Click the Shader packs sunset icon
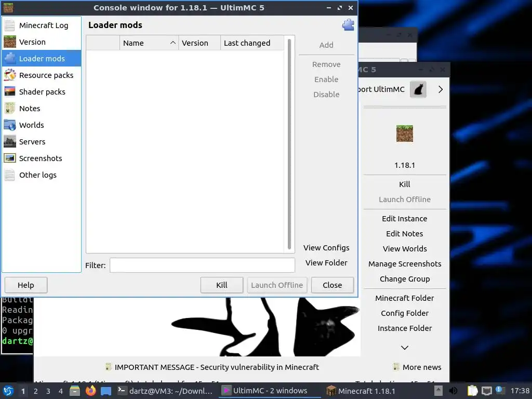532x399 pixels. tap(10, 92)
